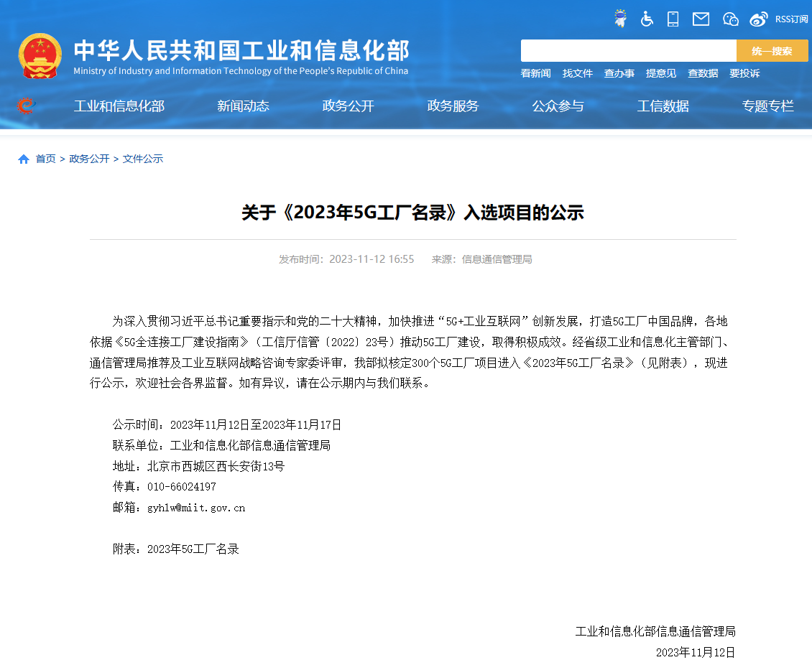Click the WeChat icon in header
The height and width of the screenshot is (665, 812).
[x=730, y=19]
